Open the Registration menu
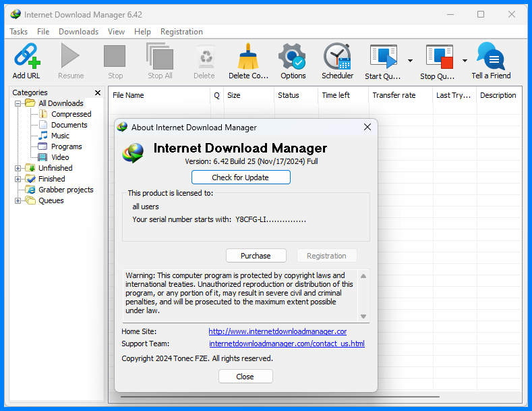 click(x=181, y=32)
